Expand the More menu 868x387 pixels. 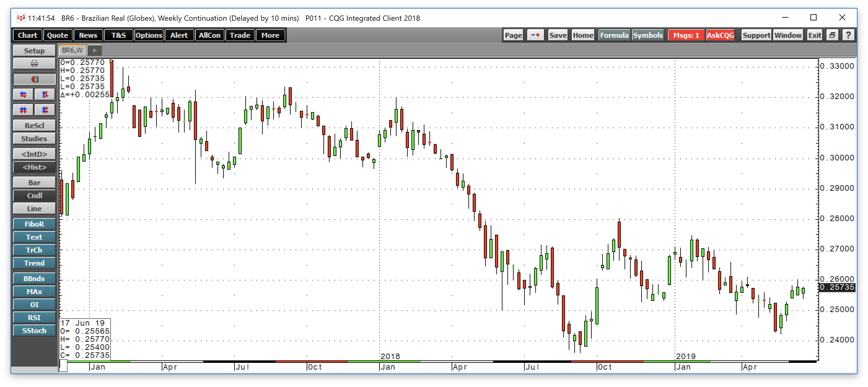click(x=270, y=35)
